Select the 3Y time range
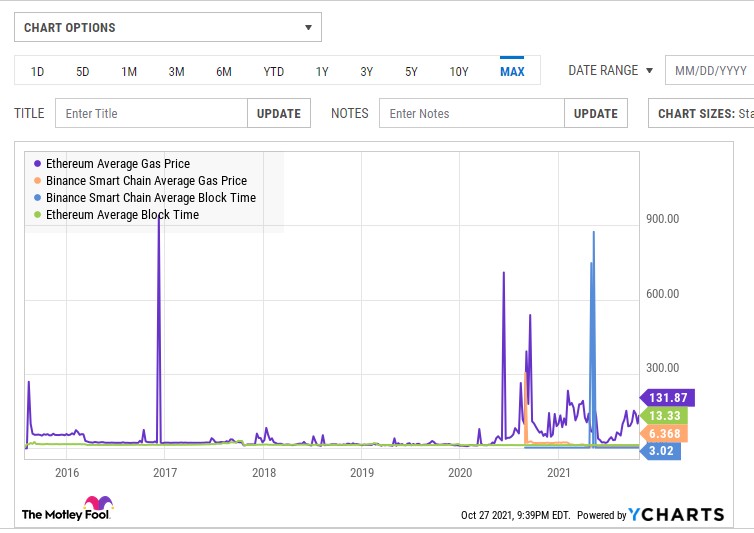The image size is (754, 533). (x=367, y=72)
